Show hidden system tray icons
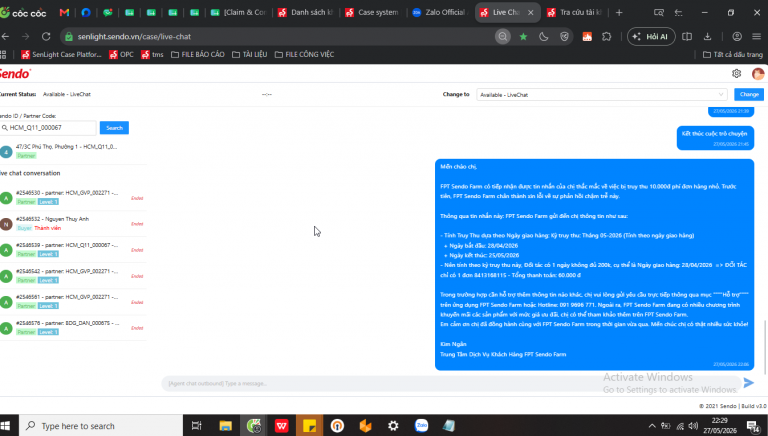This screenshot has width=768, height=436. (x=652, y=426)
